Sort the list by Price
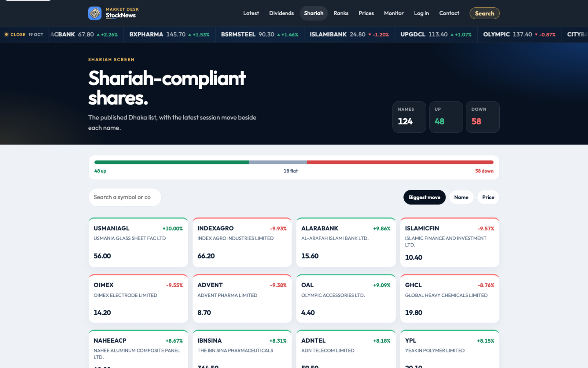The width and height of the screenshot is (588, 368). click(x=488, y=197)
